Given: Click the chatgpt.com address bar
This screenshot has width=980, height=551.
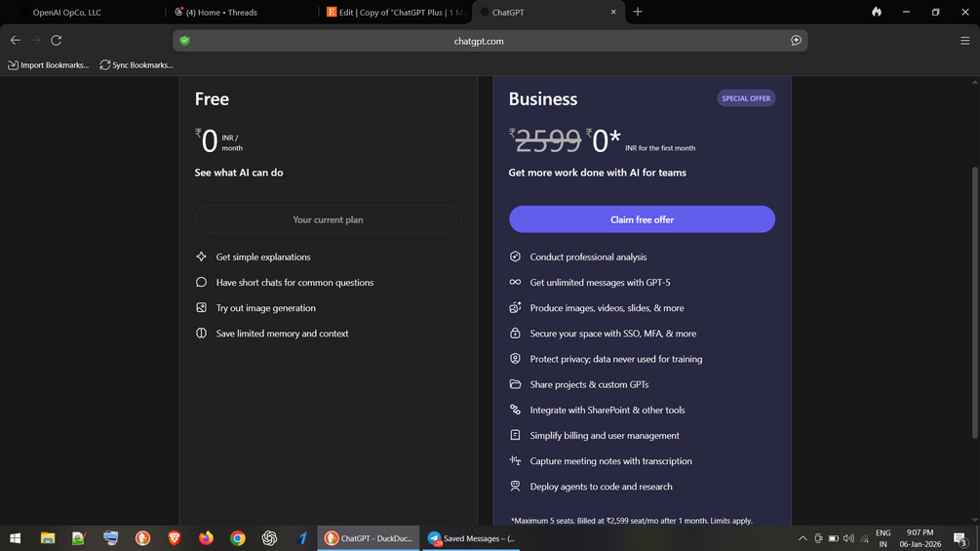Looking at the screenshot, I should pyautogui.click(x=490, y=41).
